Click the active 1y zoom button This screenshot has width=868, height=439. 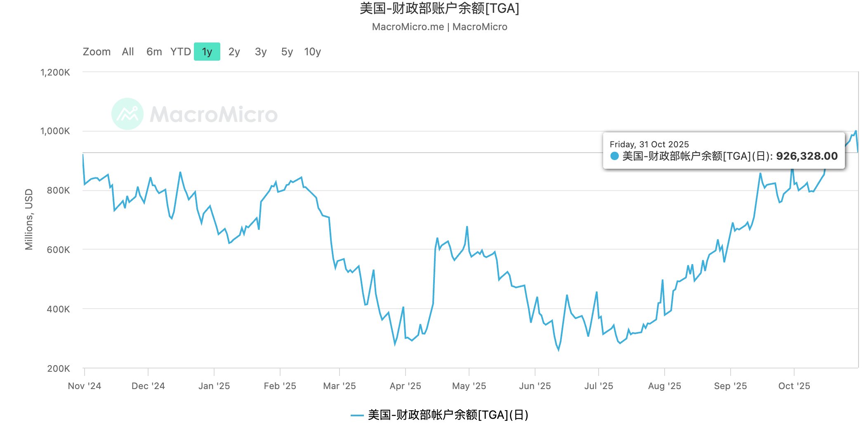(207, 52)
